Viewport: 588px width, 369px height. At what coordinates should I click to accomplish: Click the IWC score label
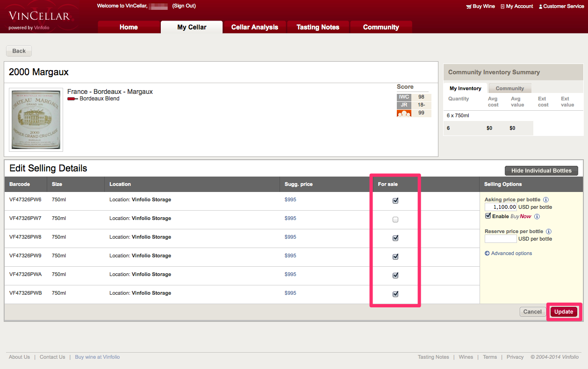click(x=404, y=97)
